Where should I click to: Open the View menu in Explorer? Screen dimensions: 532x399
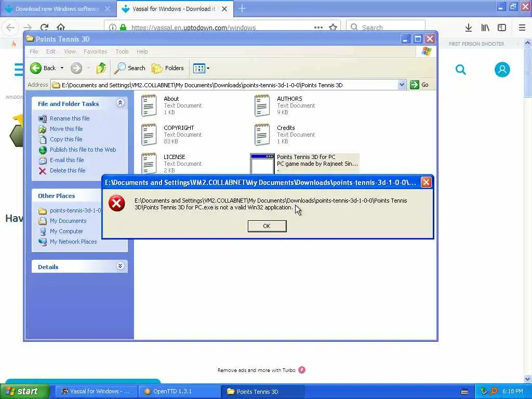click(x=70, y=51)
